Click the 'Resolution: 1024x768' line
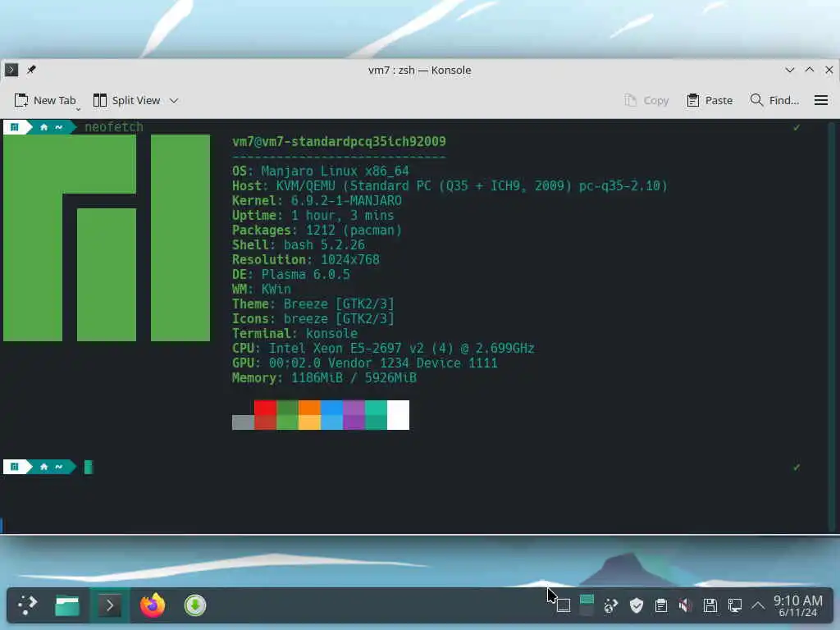The height and width of the screenshot is (630, 840). pos(305,260)
